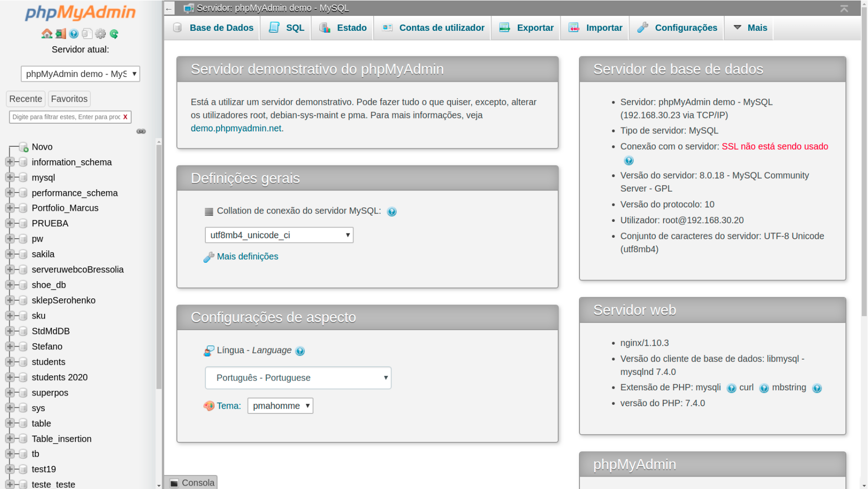This screenshot has width=868, height=489.
Task: Reload the navigation panel with the green arrow
Action: click(114, 34)
